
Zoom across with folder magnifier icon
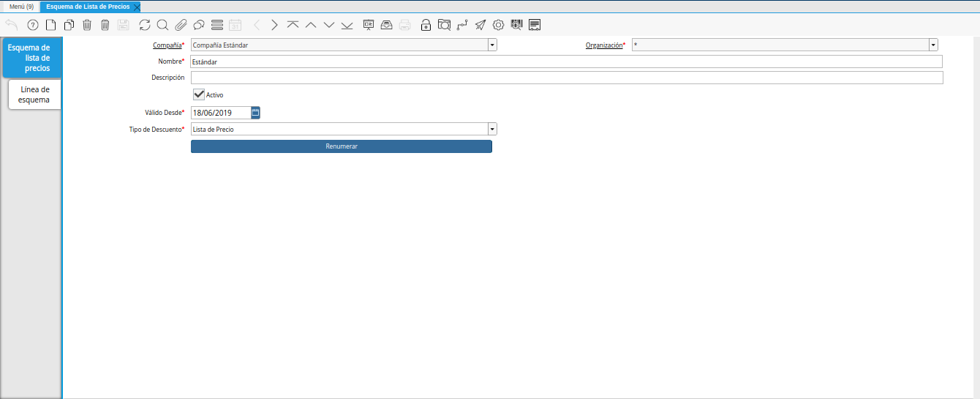point(444,25)
